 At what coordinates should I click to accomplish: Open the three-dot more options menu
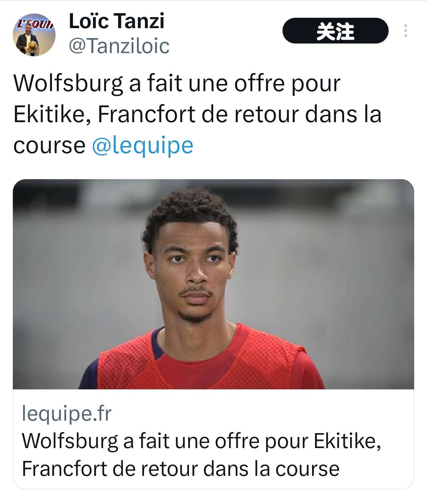point(406,31)
